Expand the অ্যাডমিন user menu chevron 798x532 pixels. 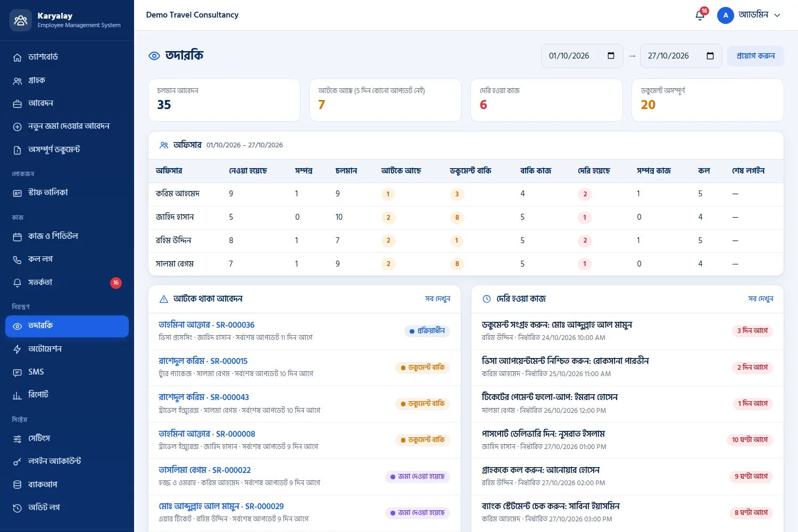click(x=777, y=15)
